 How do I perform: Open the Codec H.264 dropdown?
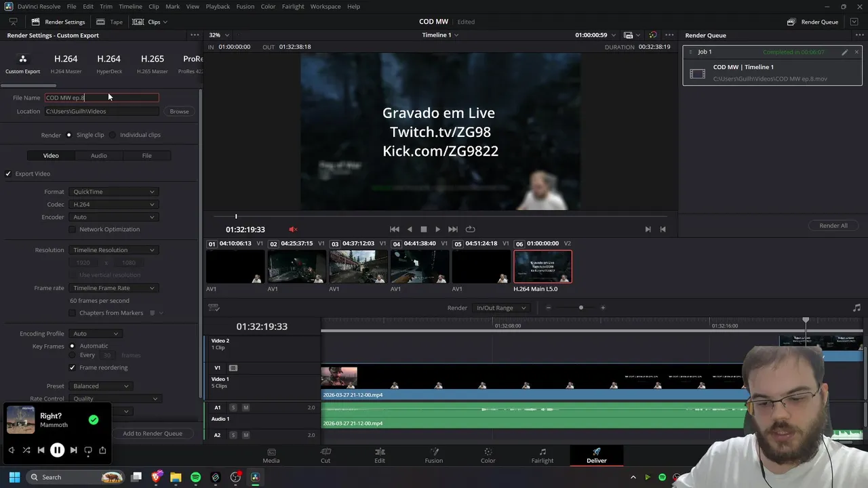pos(113,204)
